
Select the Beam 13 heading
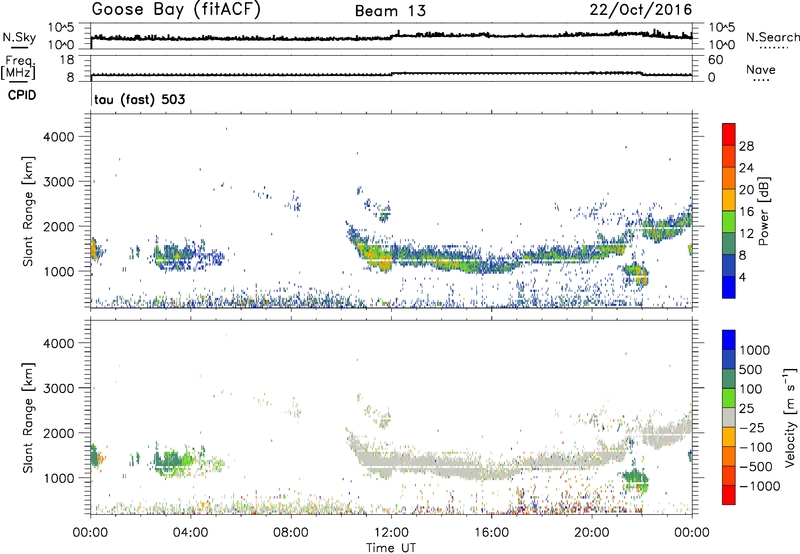390,11
